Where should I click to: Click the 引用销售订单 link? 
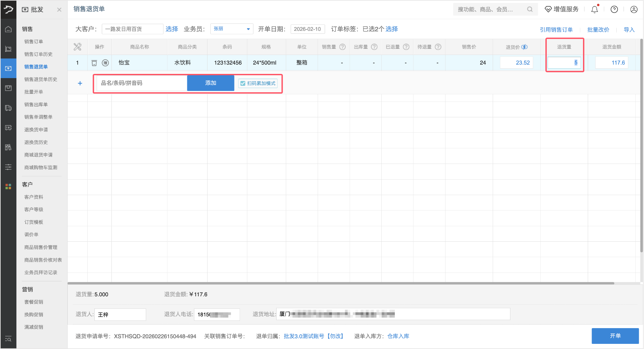556,29
